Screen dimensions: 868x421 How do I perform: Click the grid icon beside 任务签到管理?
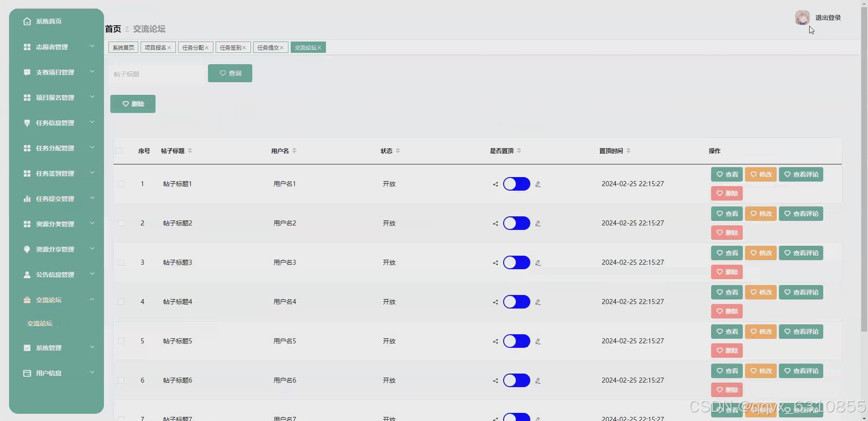point(27,173)
